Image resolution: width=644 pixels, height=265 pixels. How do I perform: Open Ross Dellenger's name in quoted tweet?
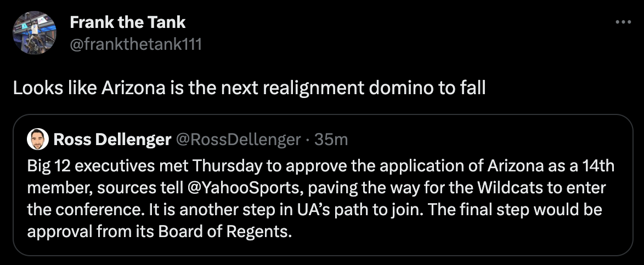(x=112, y=140)
